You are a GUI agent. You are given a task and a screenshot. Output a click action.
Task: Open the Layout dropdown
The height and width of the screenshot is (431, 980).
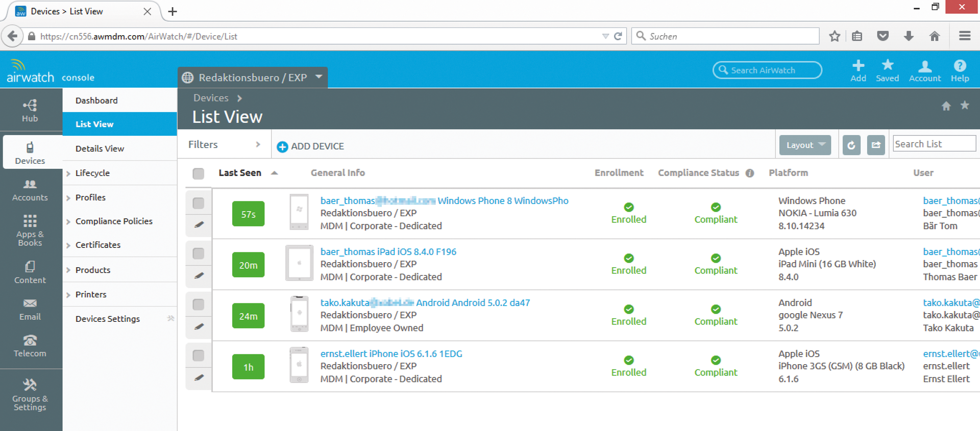[x=805, y=145]
